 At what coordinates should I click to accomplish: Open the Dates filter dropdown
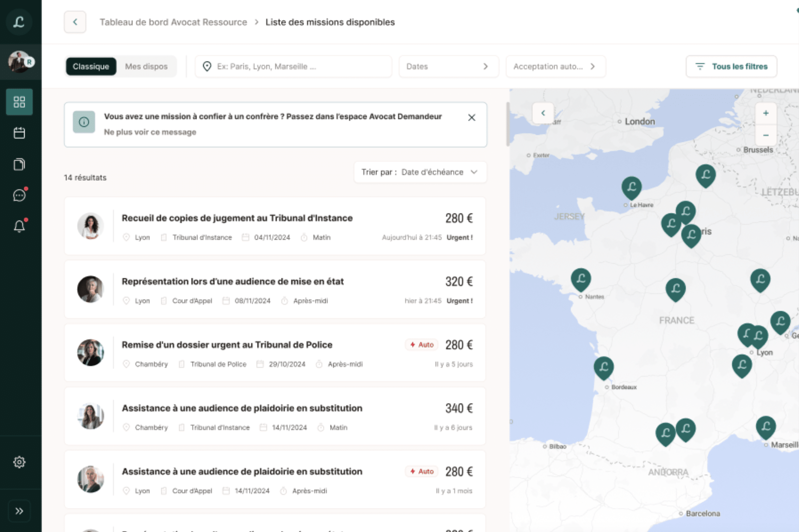(448, 66)
